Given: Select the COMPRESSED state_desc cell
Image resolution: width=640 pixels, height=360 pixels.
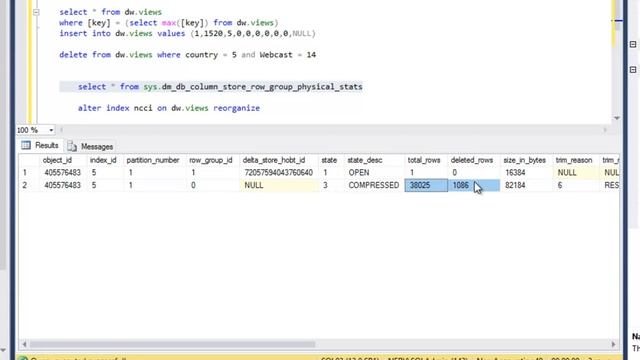Looking at the screenshot, I should pos(374,185).
